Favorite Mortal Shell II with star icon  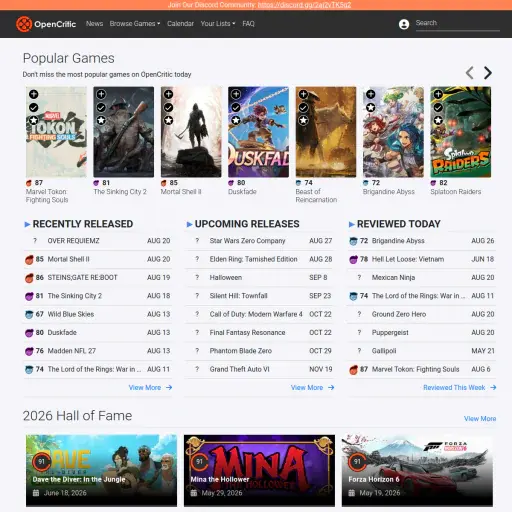tap(168, 120)
